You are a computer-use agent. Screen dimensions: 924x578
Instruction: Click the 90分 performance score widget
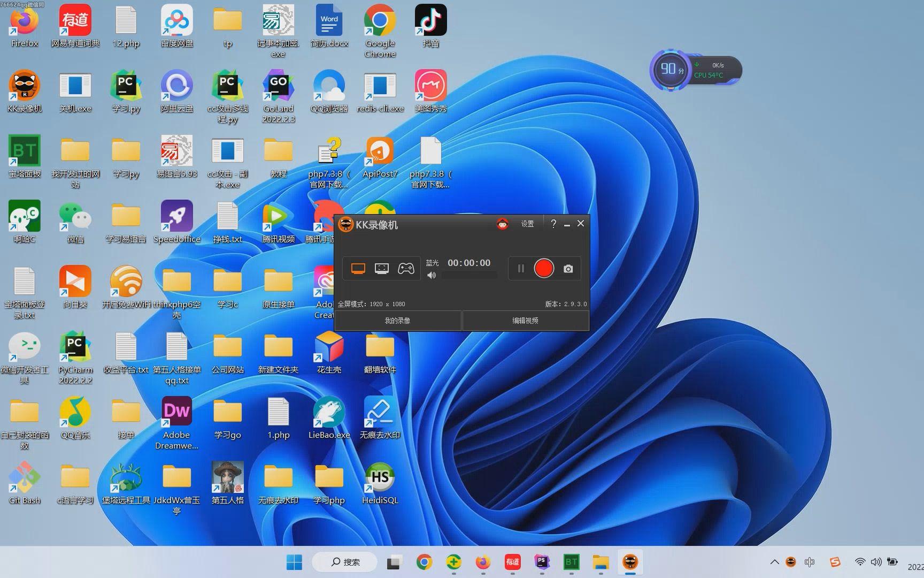click(671, 70)
